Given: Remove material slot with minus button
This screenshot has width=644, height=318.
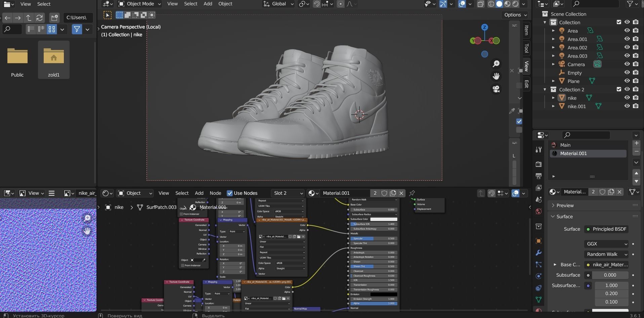Looking at the screenshot, I should pyautogui.click(x=636, y=152).
